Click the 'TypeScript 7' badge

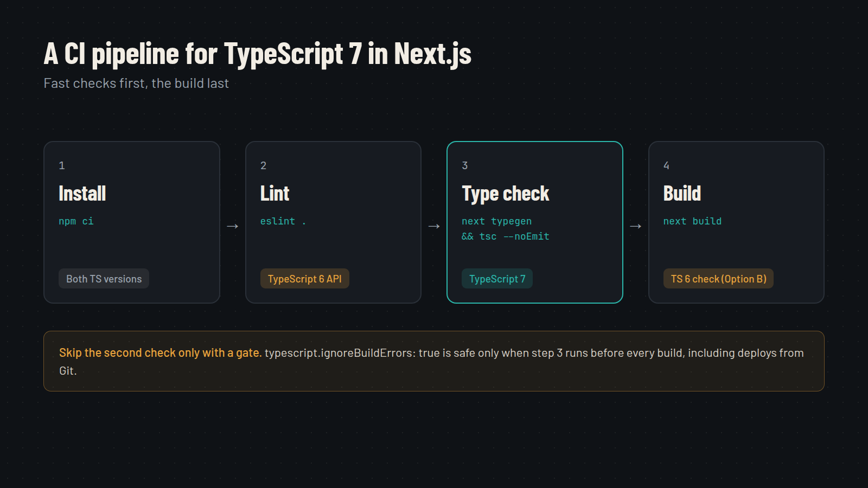tap(497, 279)
